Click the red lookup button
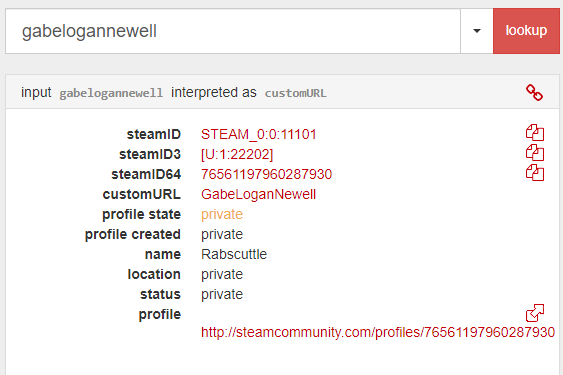The width and height of the screenshot is (563, 375). tap(526, 31)
